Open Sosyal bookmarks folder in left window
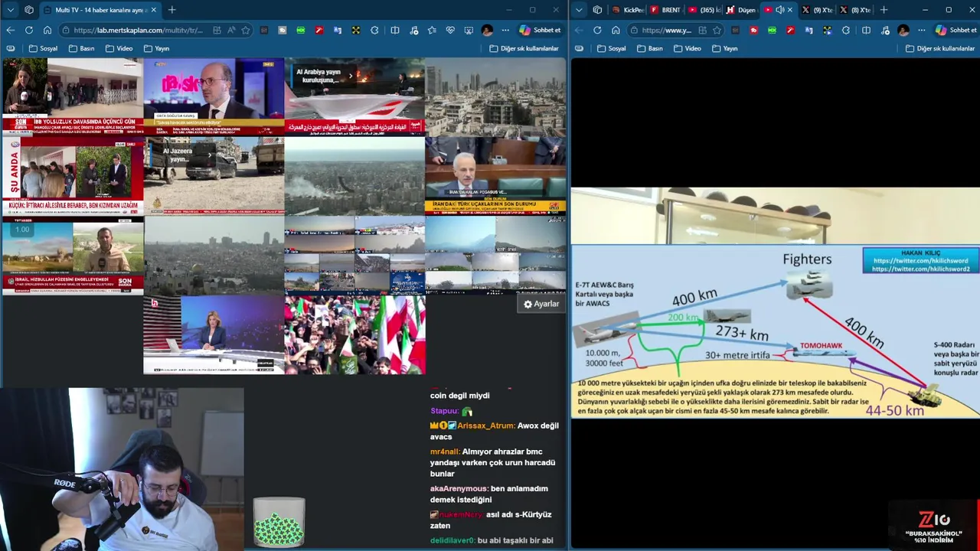This screenshot has height=551, width=980. [x=43, y=48]
